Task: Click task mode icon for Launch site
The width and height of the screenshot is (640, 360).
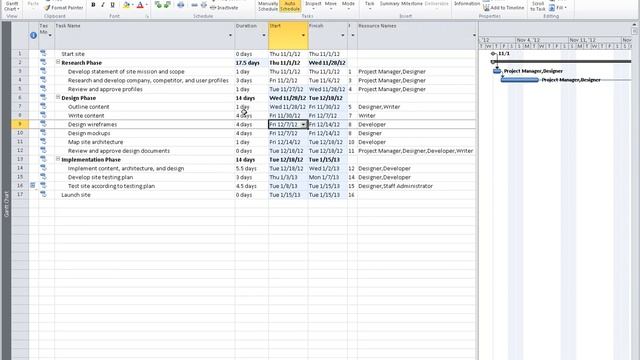Action: tap(43, 195)
